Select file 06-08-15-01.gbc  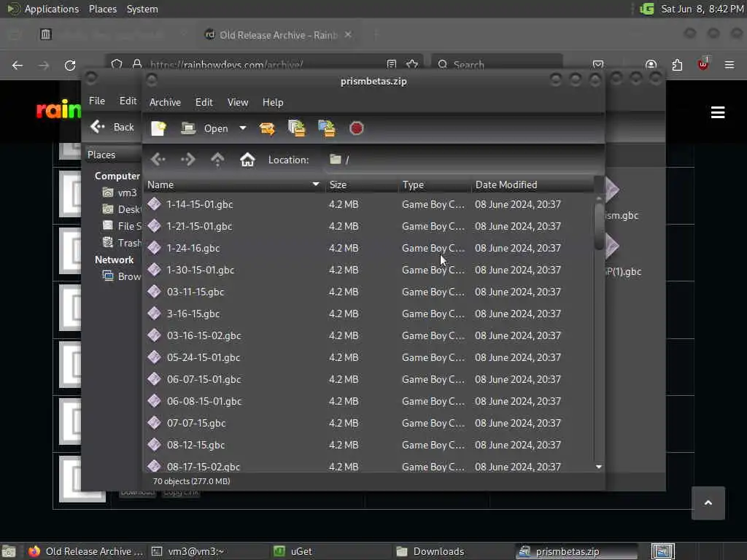[x=369, y=402]
